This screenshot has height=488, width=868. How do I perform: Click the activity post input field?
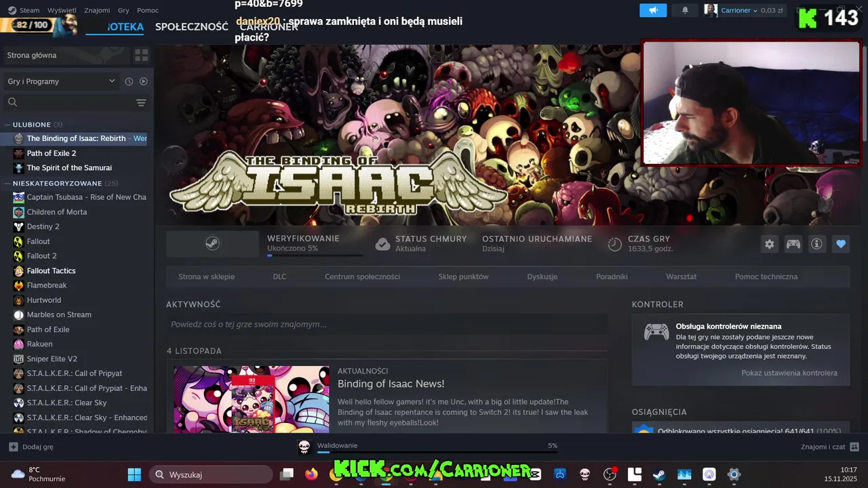click(x=387, y=324)
